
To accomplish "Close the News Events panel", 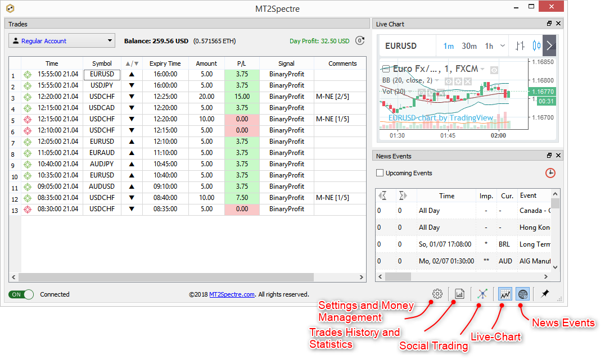I will [558, 156].
